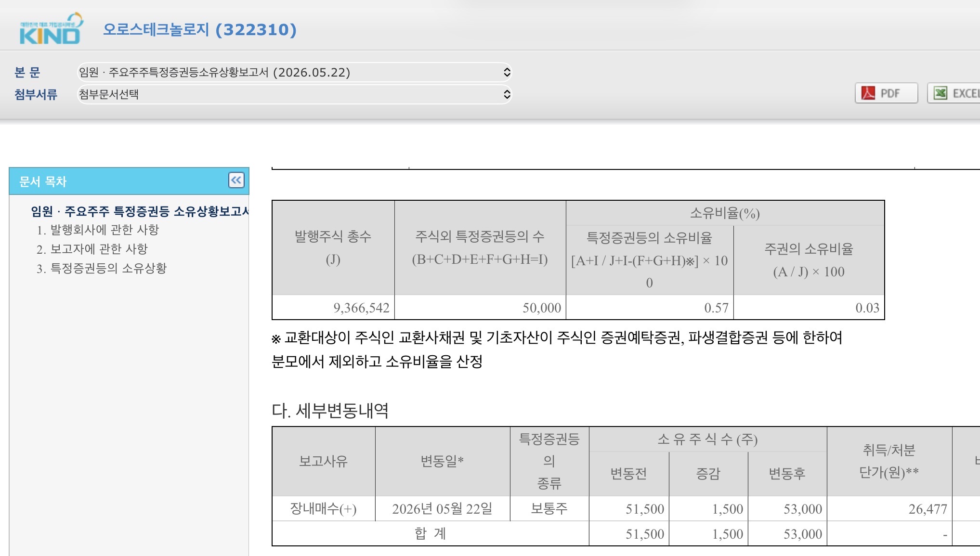
Task: Click the KIND logo
Action: tap(51, 29)
